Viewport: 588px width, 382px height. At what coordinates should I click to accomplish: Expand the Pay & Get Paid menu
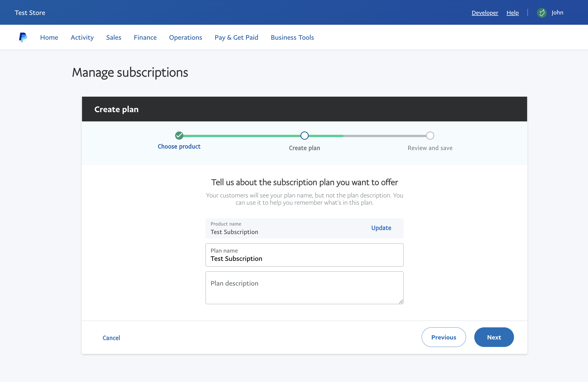[236, 37]
